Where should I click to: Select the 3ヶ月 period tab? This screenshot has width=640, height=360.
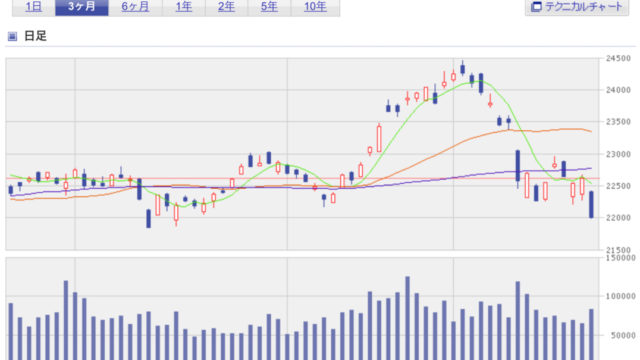[82, 7]
